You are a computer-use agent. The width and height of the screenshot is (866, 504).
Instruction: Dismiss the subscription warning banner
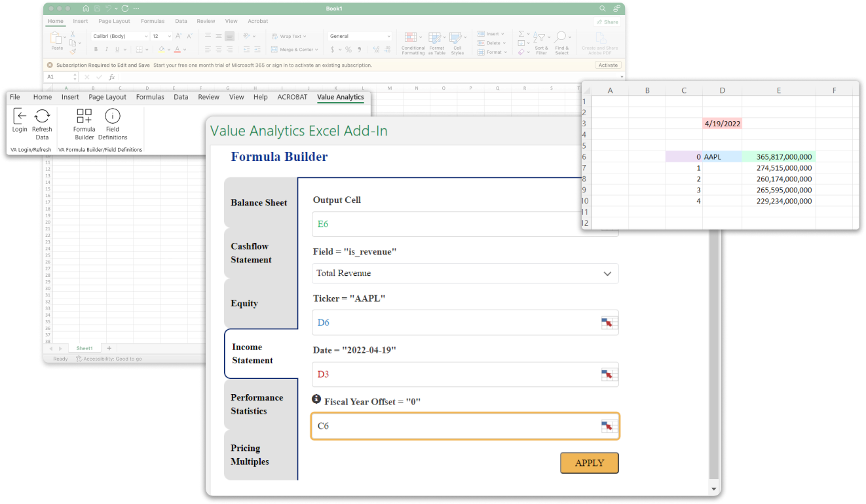pyautogui.click(x=50, y=65)
